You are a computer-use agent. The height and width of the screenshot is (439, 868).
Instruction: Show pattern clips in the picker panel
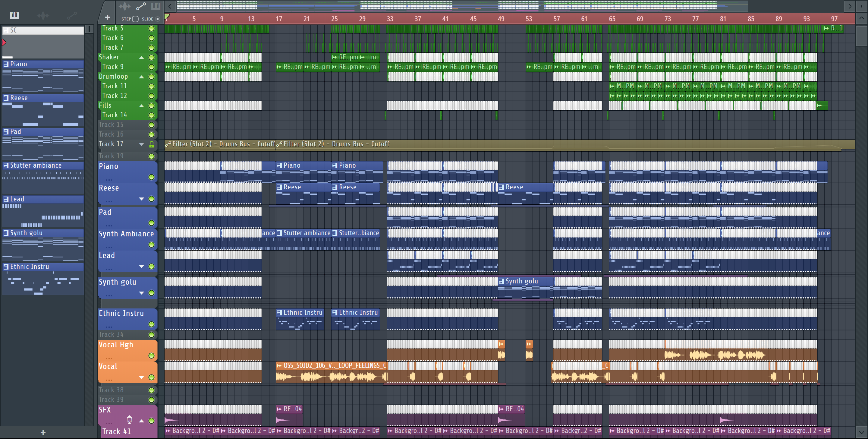pyautogui.click(x=14, y=15)
